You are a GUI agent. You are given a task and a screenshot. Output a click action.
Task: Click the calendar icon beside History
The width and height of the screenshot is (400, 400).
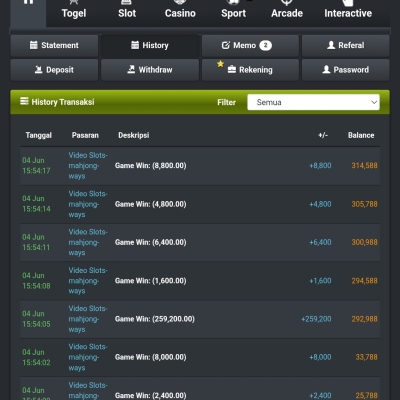(x=135, y=45)
